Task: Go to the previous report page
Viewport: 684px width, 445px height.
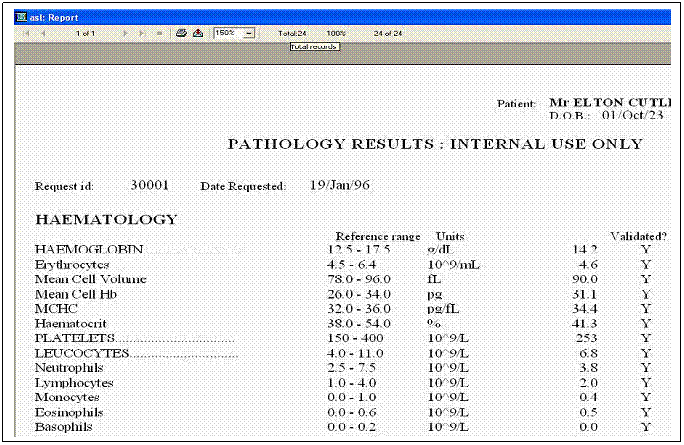Action: point(42,33)
